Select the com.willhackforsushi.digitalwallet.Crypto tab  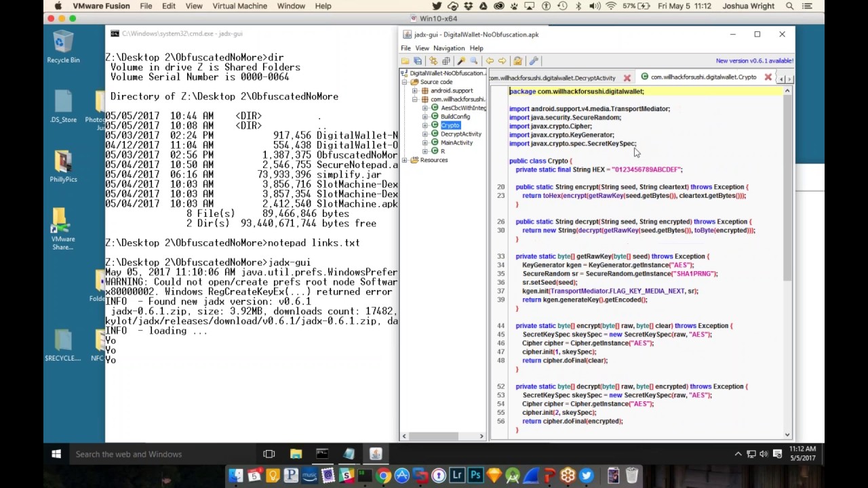[703, 77]
